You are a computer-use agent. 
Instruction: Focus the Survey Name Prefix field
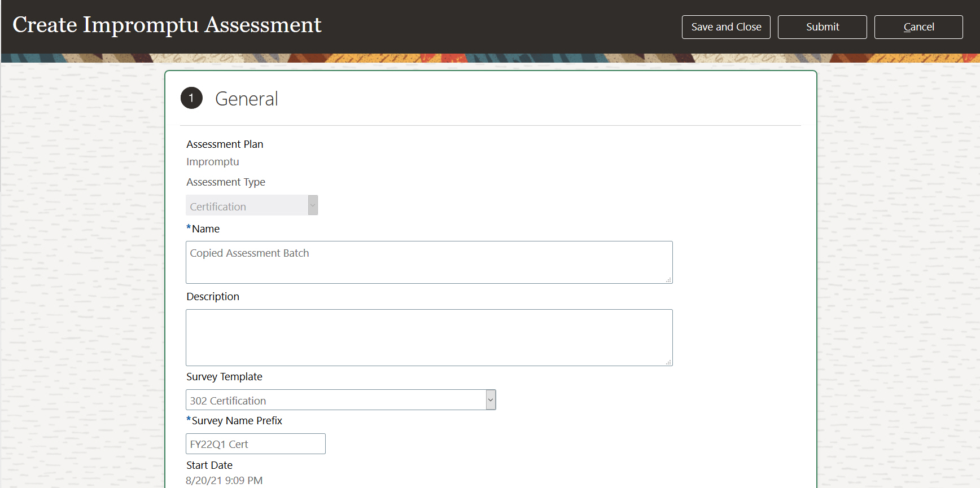[x=255, y=444]
